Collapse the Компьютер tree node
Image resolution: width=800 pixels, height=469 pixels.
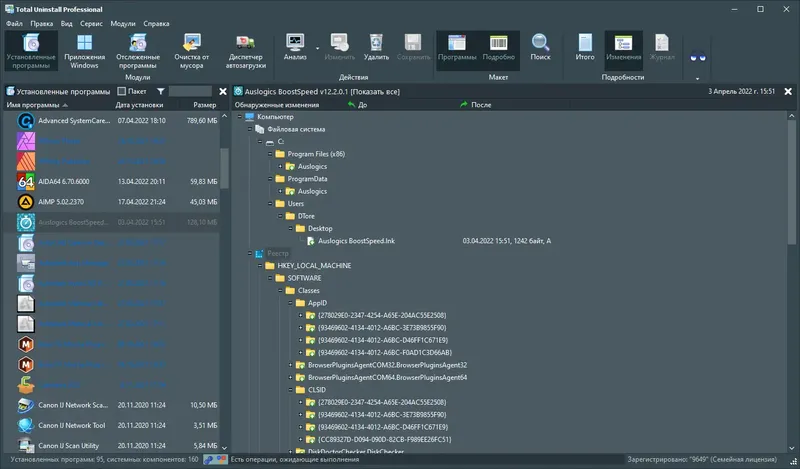(239, 116)
